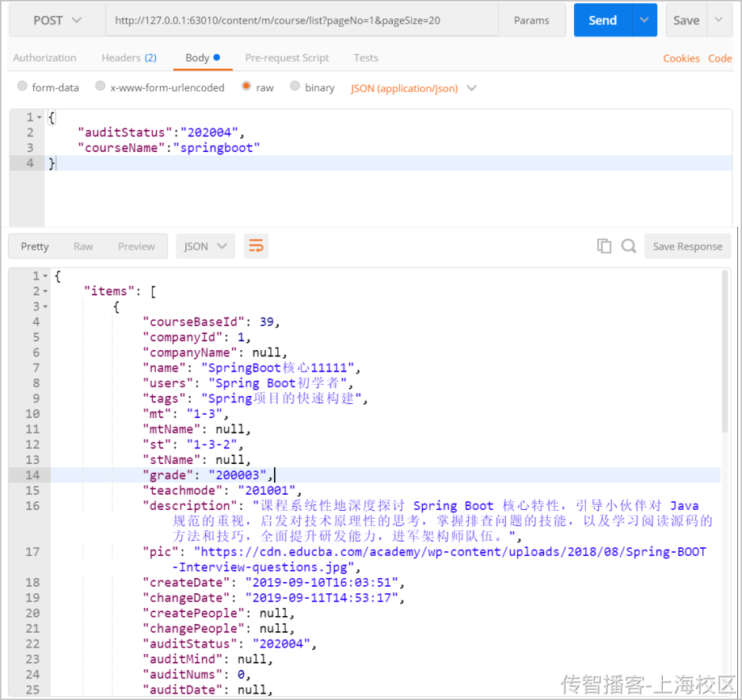The height and width of the screenshot is (700, 742).
Task: Click the "teachmode": "201001" response line
Action: pos(222,490)
